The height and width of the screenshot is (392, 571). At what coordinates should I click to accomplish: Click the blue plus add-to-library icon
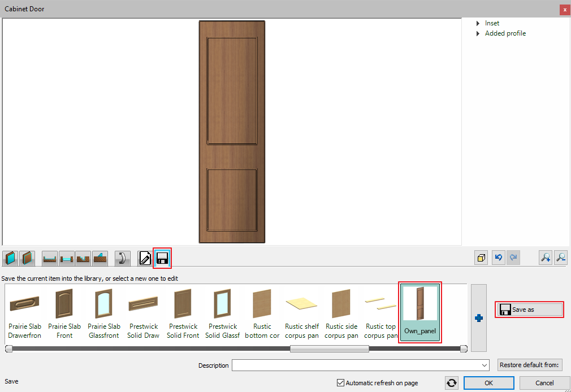[x=479, y=319]
